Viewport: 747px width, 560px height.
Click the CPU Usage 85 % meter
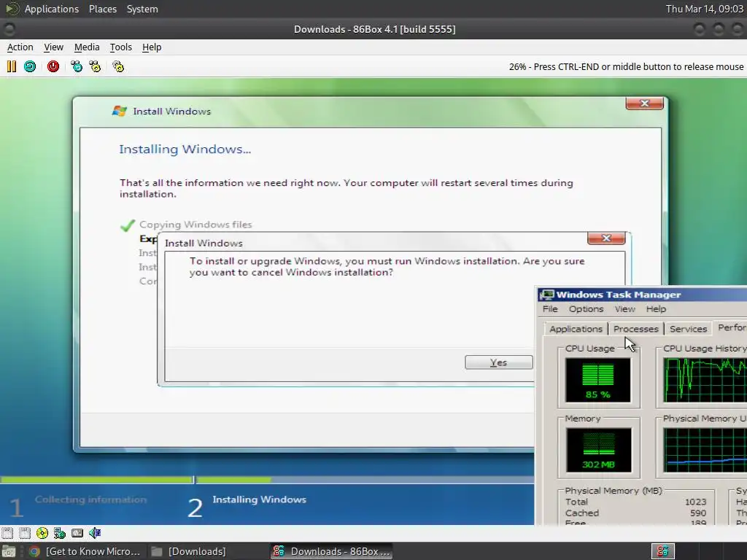coord(598,381)
